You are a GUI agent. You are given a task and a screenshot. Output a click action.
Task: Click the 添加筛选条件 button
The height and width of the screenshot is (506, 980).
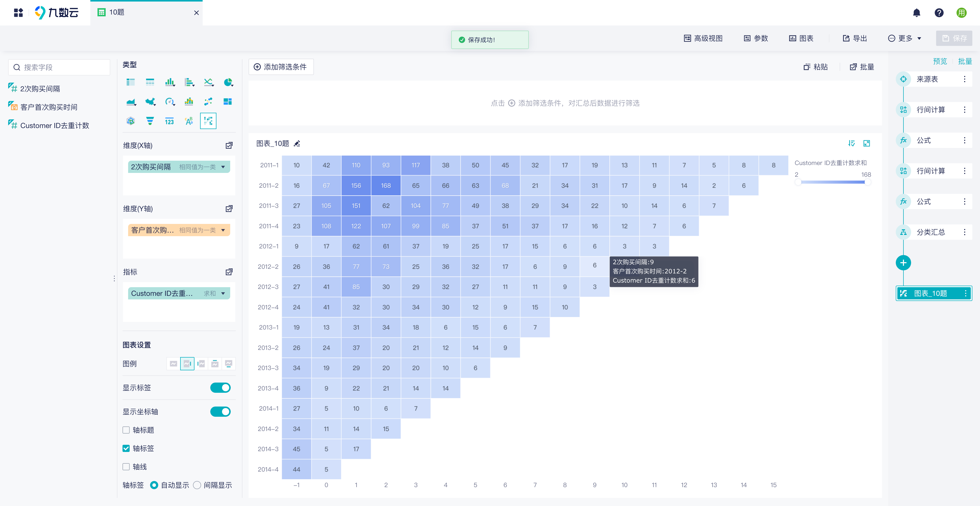281,67
